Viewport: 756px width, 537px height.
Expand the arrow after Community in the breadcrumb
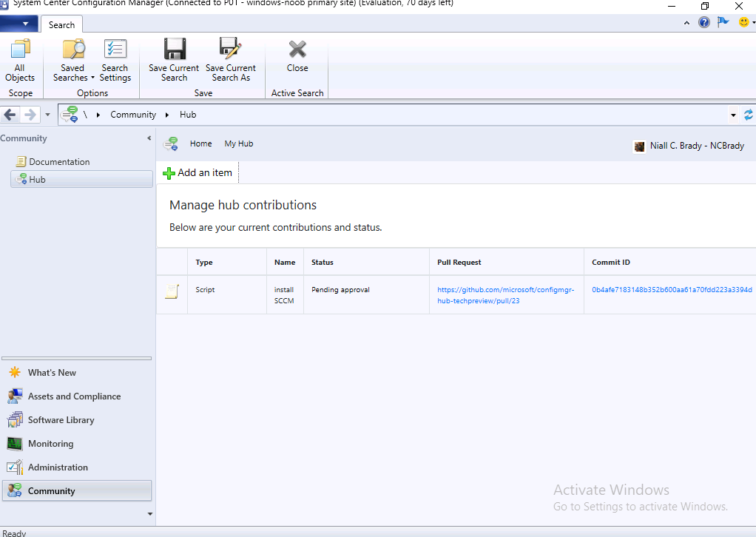[167, 115]
